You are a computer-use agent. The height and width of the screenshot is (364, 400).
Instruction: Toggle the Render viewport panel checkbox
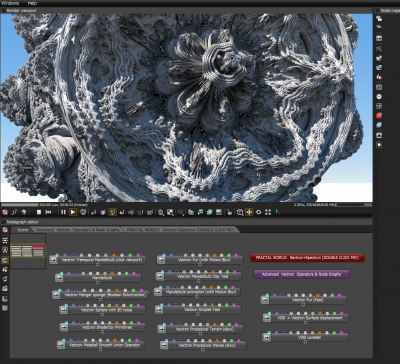pyautogui.click(x=4, y=10)
